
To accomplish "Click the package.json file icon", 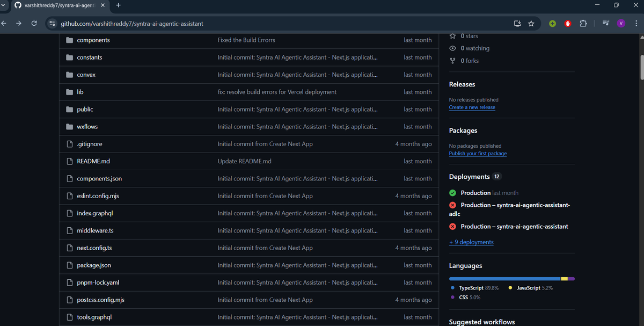I will [69, 265].
